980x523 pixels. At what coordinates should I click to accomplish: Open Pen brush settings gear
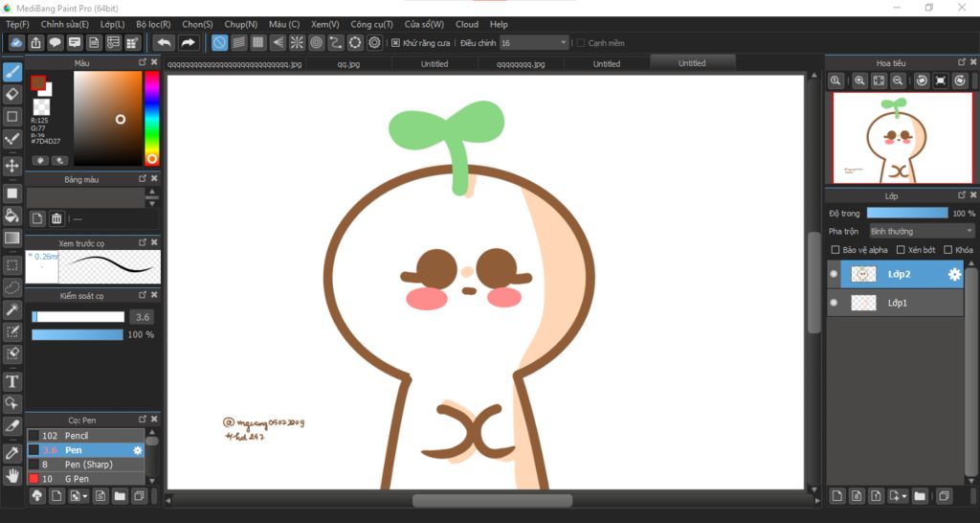coord(138,450)
